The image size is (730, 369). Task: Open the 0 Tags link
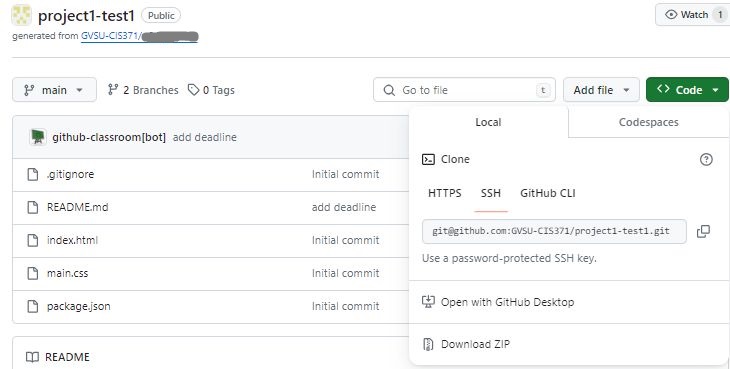tap(211, 90)
